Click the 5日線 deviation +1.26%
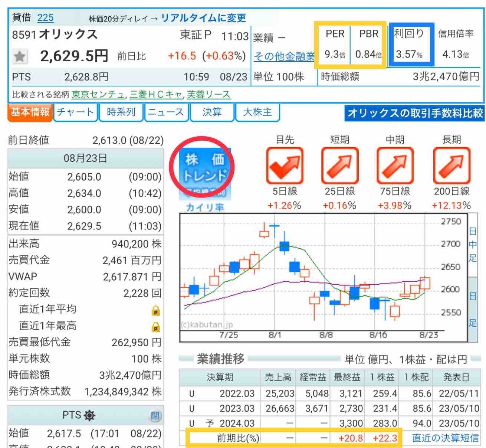Image resolution: width=486 pixels, height=448 pixels. click(285, 206)
